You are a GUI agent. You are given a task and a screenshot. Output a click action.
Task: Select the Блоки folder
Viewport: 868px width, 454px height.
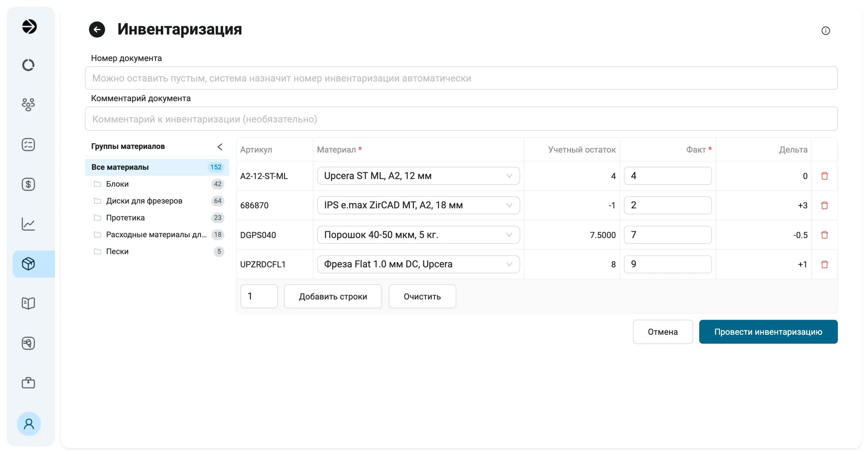tap(157, 184)
